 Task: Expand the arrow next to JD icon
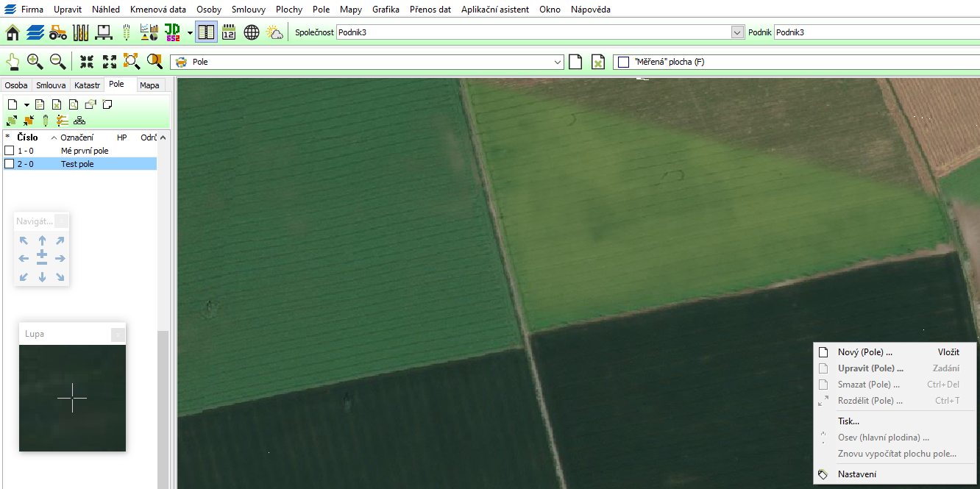(x=190, y=32)
